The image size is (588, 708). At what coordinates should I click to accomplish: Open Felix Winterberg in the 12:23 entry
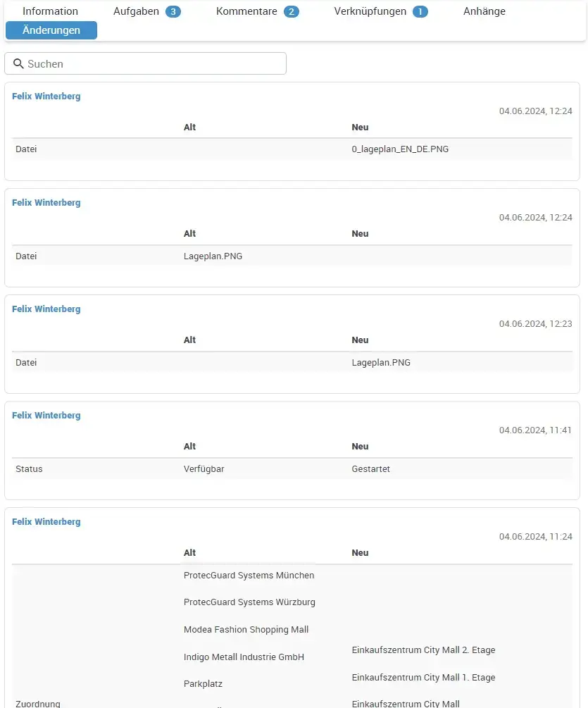point(46,309)
